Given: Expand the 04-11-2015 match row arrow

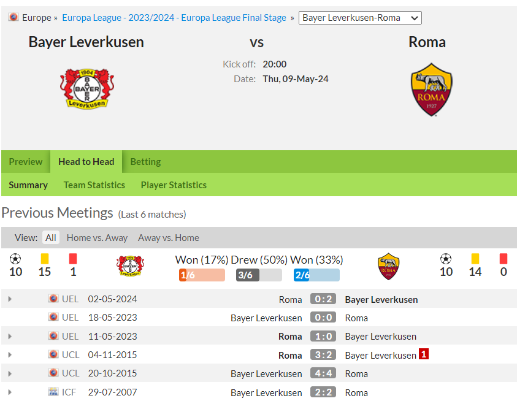Looking at the screenshot, I should (x=10, y=355).
